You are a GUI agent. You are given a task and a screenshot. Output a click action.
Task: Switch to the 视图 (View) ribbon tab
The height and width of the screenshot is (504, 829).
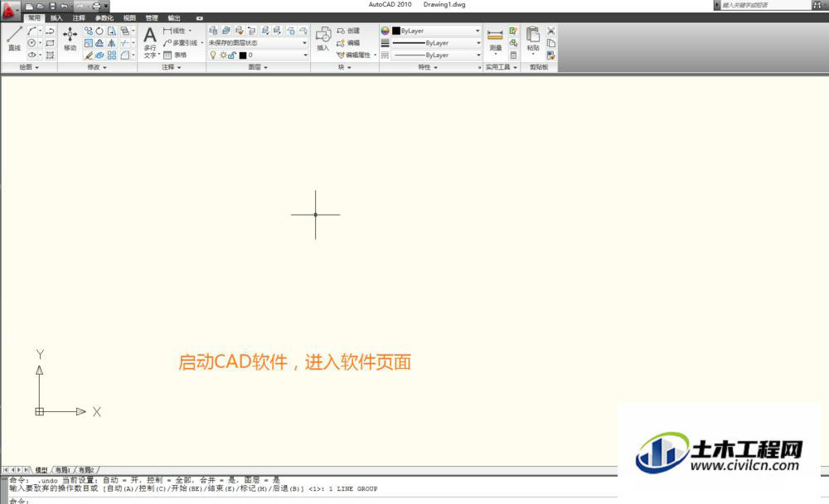129,18
